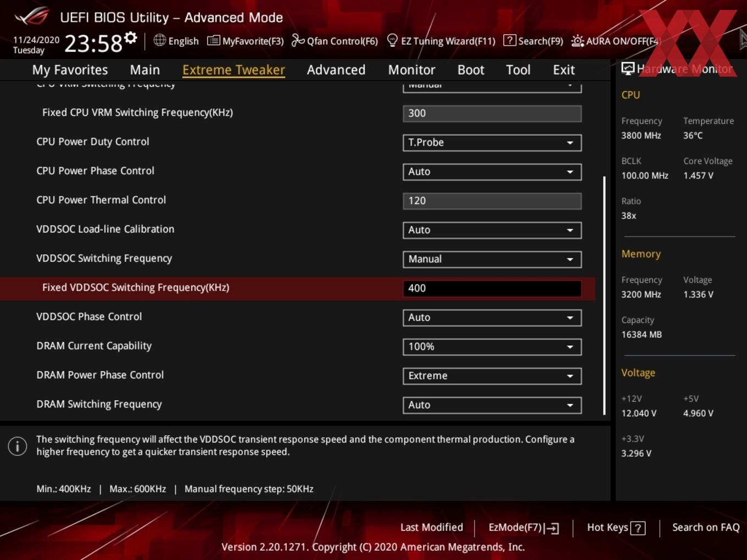Image resolution: width=747 pixels, height=560 pixels.
Task: Expand DRAM Switching Frequency dropdown
Action: [x=492, y=405]
